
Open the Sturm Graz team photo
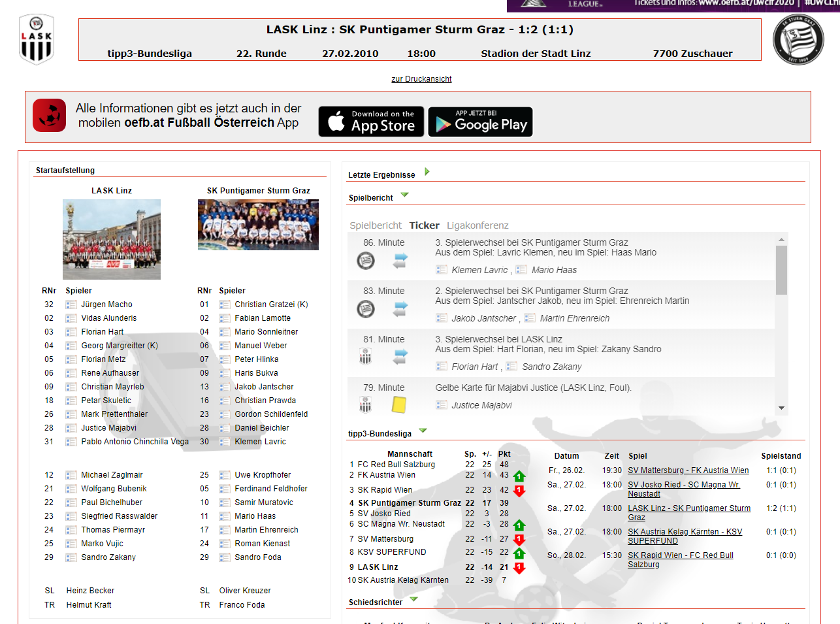(259, 225)
